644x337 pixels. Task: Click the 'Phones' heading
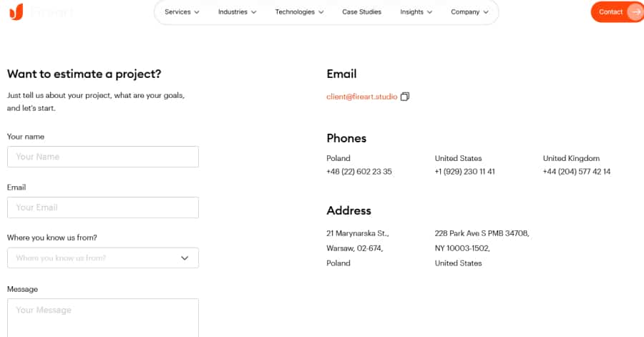tap(346, 138)
